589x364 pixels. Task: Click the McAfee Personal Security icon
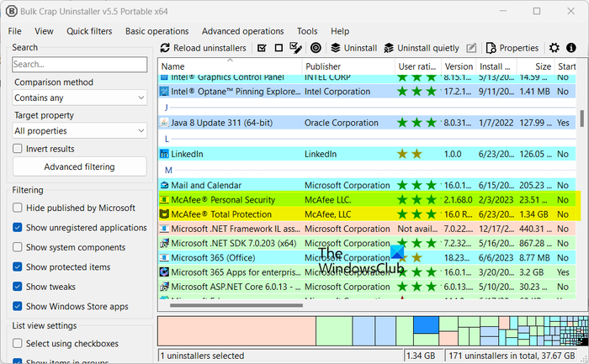164,199
